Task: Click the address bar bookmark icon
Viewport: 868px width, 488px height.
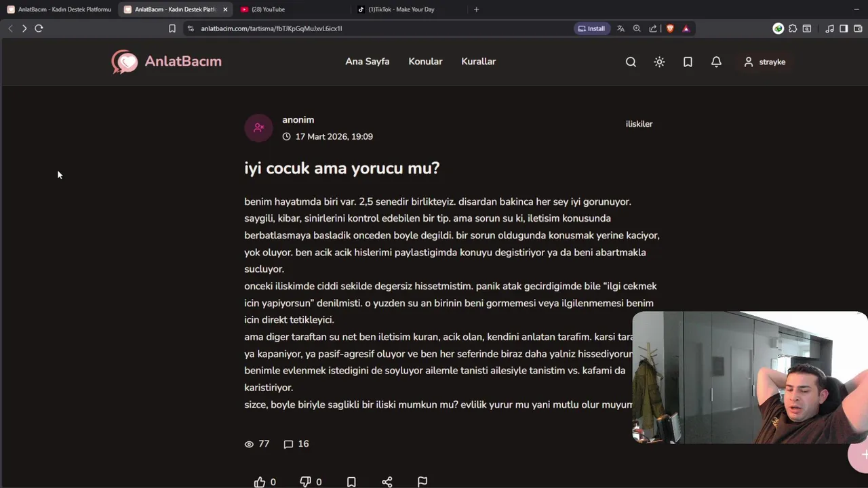Action: pos(172,28)
